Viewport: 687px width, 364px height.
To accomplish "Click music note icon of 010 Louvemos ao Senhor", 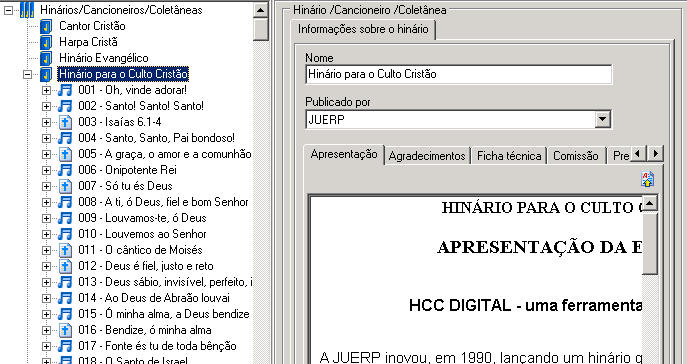I will 65,234.
